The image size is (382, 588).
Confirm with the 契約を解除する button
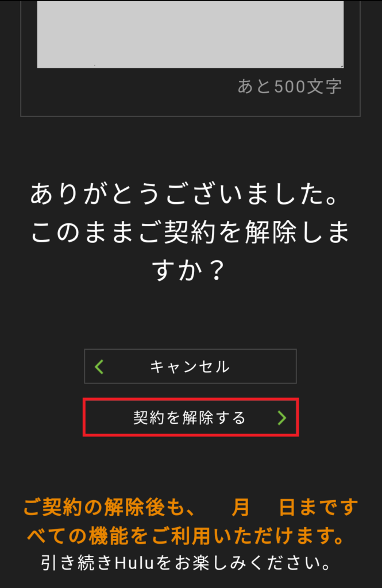191,417
